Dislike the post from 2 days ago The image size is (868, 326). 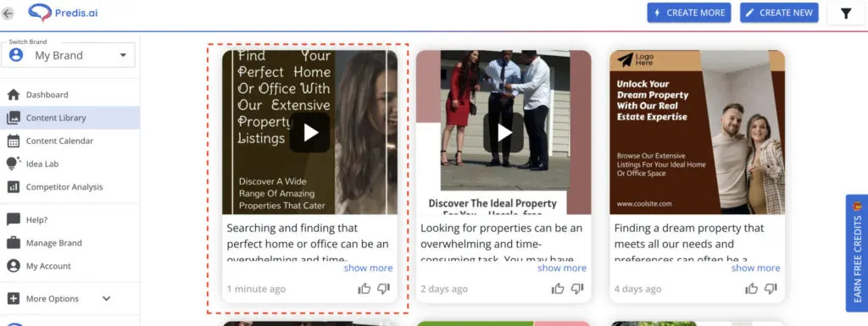[x=577, y=289]
